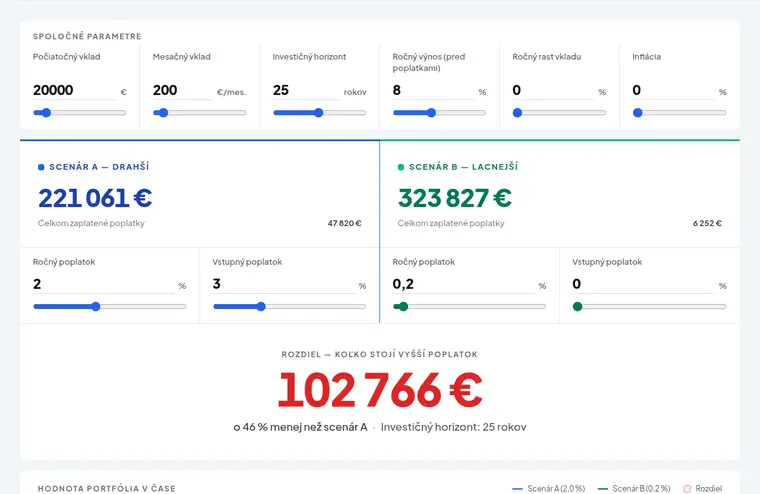This screenshot has height=494, width=760.
Task: Adjust the Počiatočný vklad slider handle
Action: pos(46,113)
